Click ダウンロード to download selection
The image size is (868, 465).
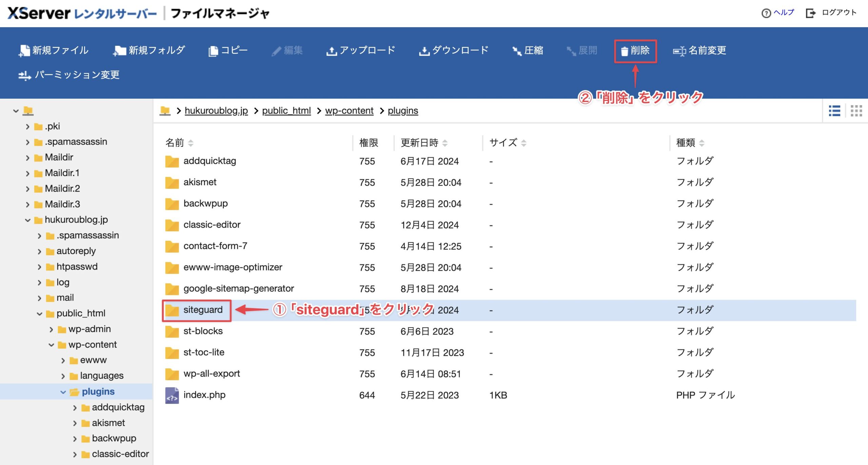click(454, 51)
